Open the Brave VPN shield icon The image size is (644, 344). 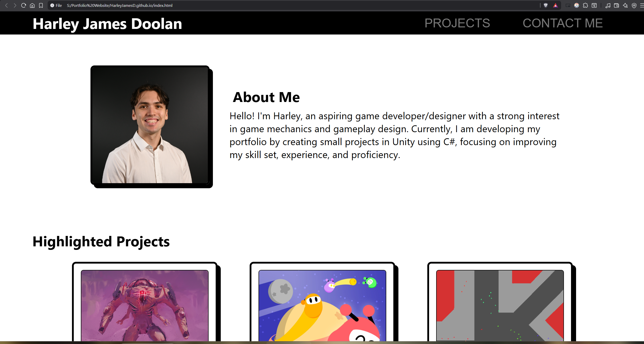634,5
